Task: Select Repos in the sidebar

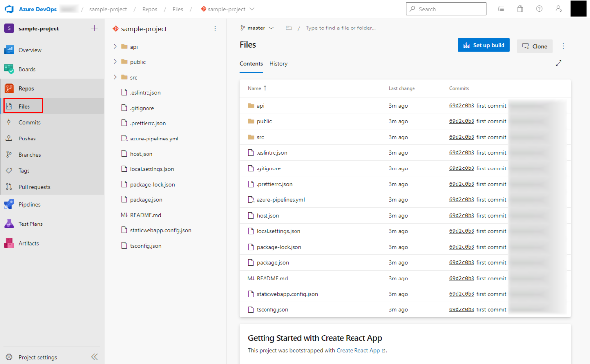Action: (26, 88)
